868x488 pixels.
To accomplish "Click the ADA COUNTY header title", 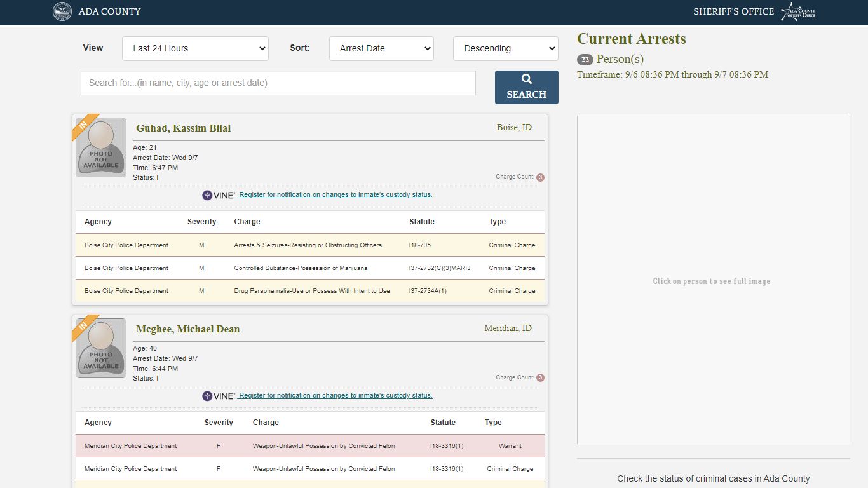I will coord(110,11).
